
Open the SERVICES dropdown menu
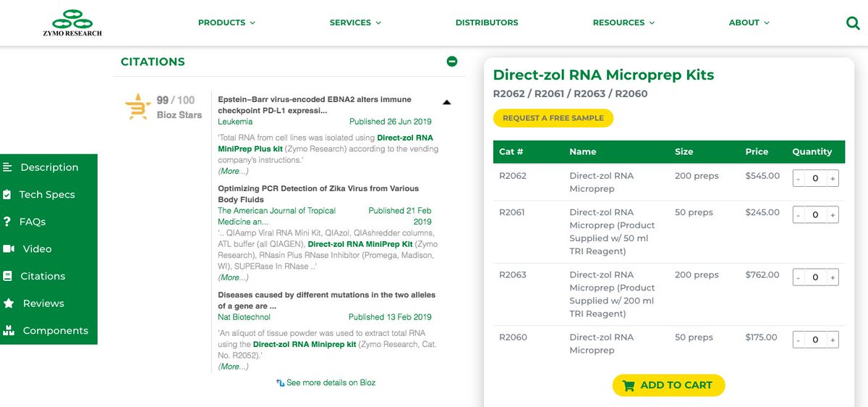tap(355, 22)
